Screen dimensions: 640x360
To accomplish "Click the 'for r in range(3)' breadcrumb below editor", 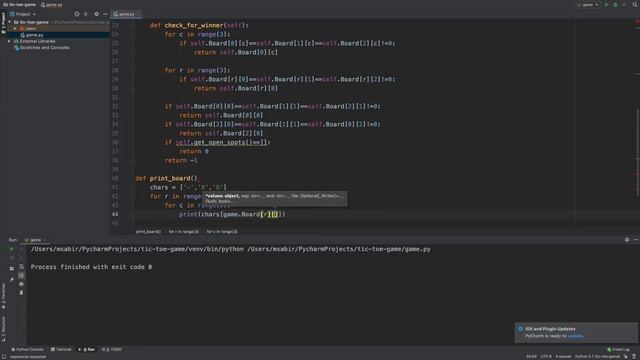I will point(184,232).
